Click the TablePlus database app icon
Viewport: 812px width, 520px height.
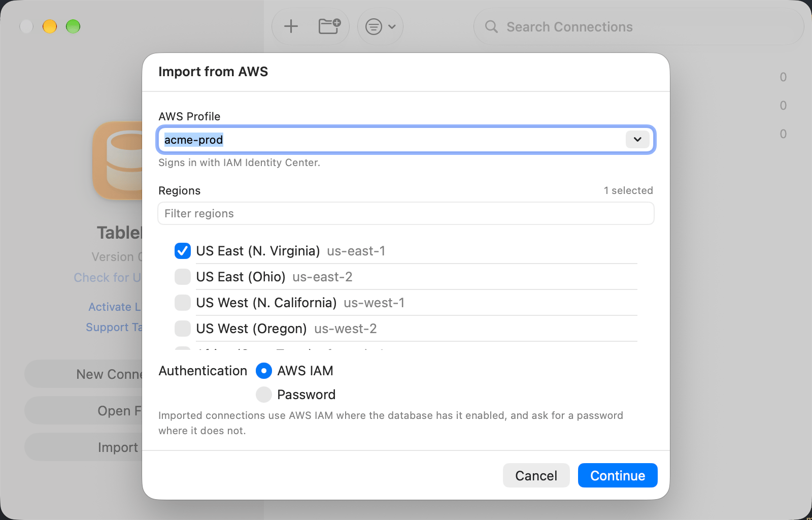[118, 160]
